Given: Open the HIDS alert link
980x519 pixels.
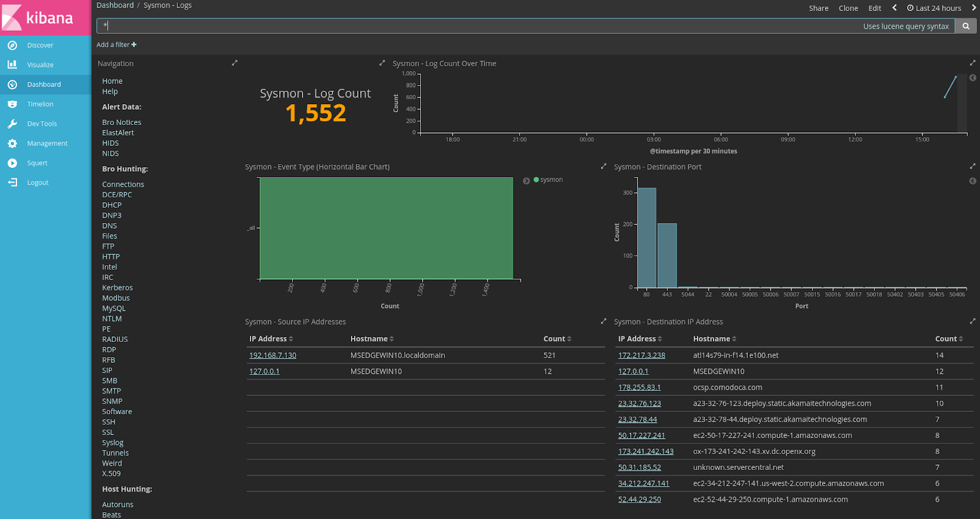Looking at the screenshot, I should 110,143.
